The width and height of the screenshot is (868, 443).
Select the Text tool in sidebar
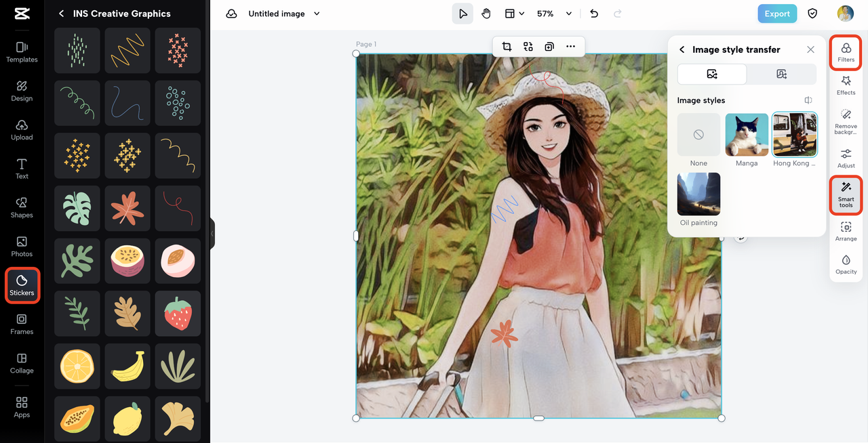22,169
